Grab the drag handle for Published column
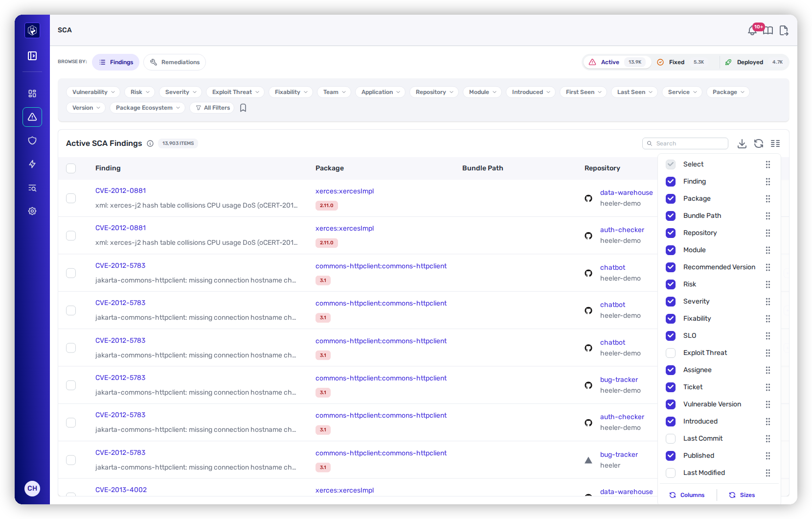Screen dimensions: 812x519 768,456
